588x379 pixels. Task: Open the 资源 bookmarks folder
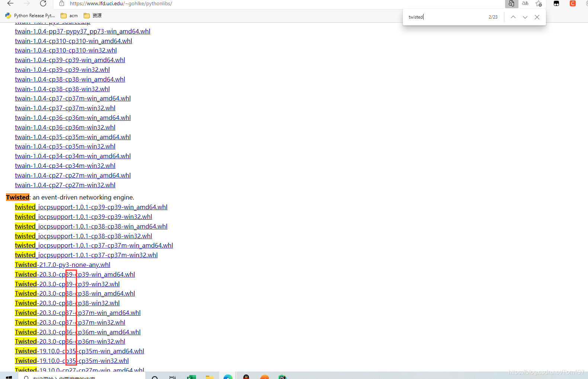[93, 16]
